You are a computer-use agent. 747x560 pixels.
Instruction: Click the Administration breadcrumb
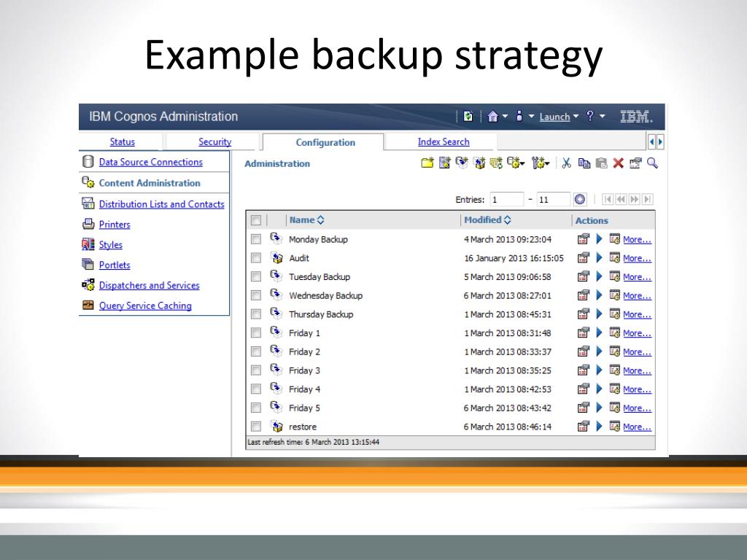277,164
